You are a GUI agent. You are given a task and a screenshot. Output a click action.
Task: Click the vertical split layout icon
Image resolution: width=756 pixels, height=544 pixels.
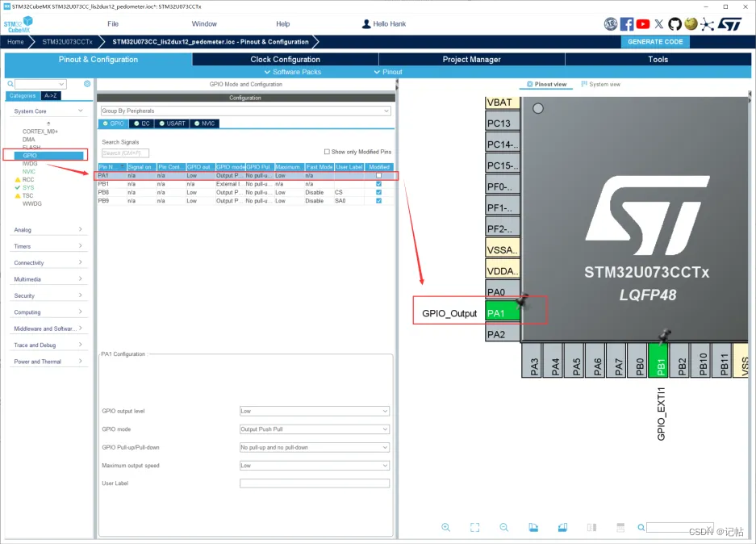(x=591, y=528)
